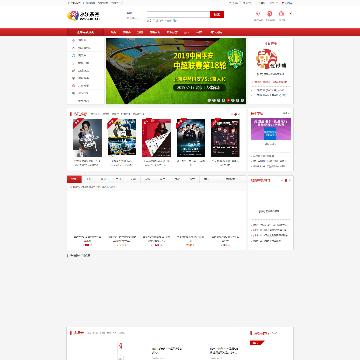360x360 pixels.
Task: Click the orange checkmark sidebar category icon
Action: pos(73,70)
